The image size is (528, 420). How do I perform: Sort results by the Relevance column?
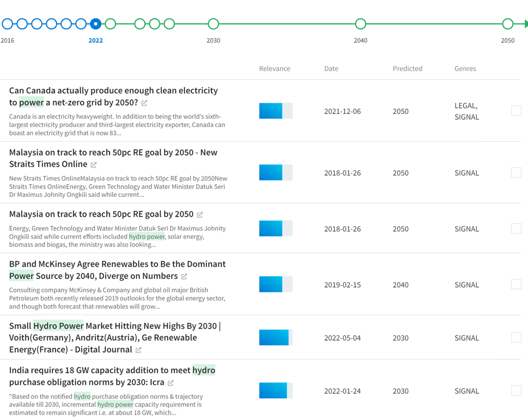coord(274,68)
